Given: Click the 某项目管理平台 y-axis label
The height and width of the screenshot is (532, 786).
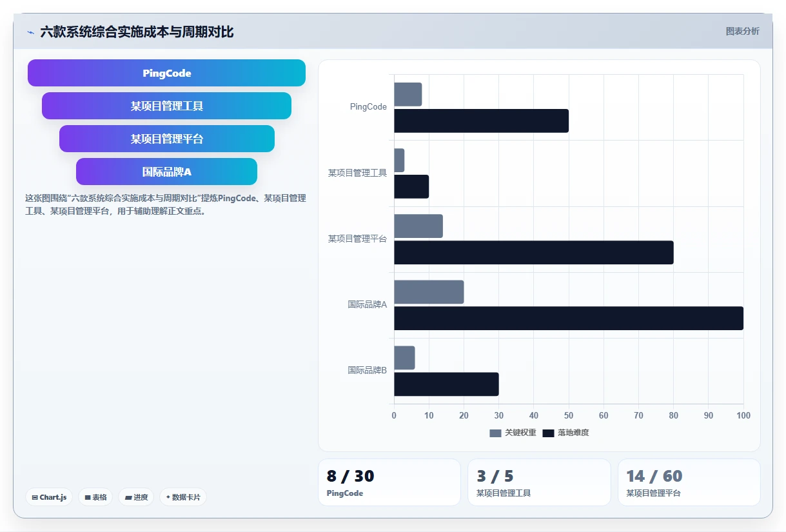Looking at the screenshot, I should click(357, 239).
